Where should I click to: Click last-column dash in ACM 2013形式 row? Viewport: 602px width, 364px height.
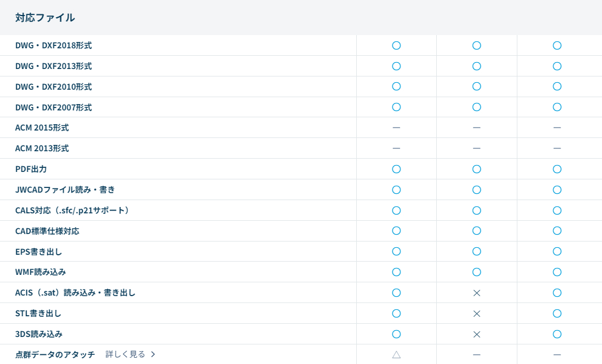tap(557, 148)
